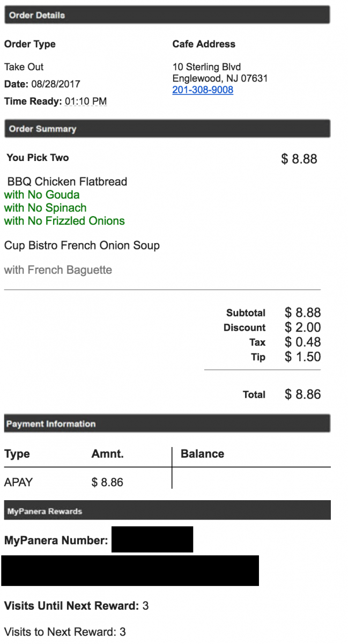Click the Payment Information header bar
The height and width of the screenshot is (644, 348).
pyautogui.click(x=167, y=423)
